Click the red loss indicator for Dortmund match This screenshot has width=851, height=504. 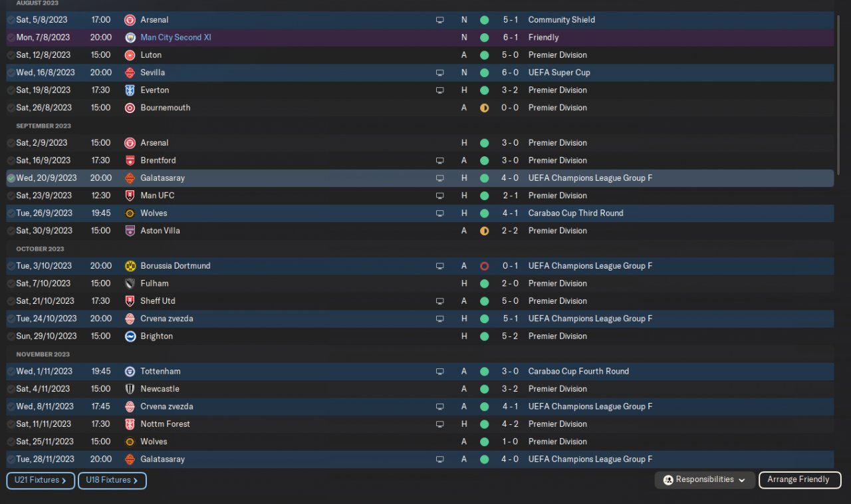point(484,266)
